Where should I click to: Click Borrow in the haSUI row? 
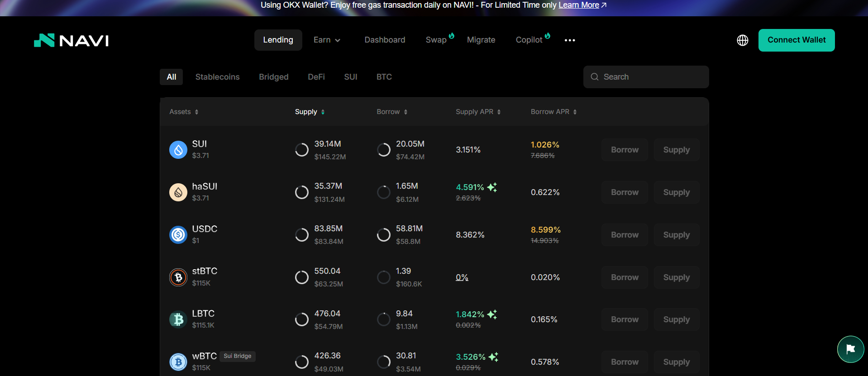(x=625, y=192)
